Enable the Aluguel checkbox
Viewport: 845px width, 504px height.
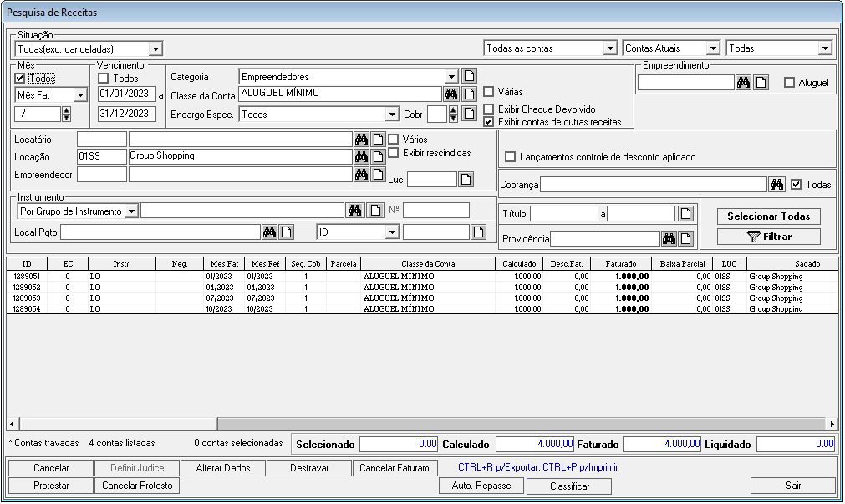pos(789,83)
